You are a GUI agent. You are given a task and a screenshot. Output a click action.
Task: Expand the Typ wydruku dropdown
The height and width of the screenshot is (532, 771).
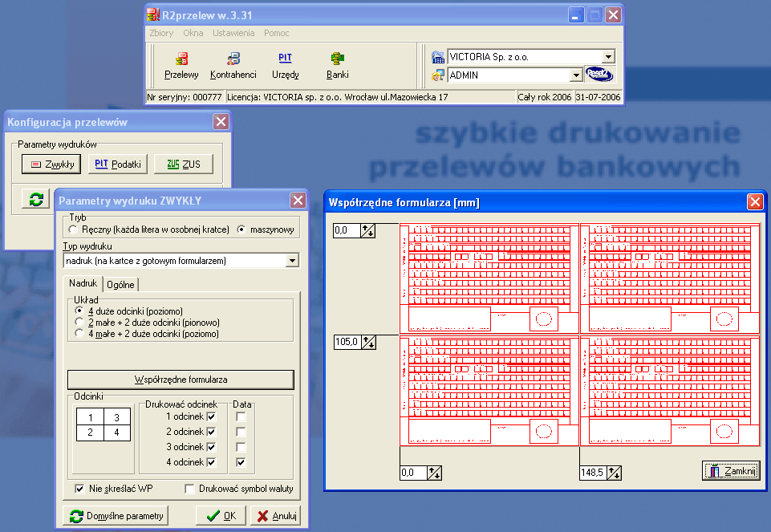pos(292,261)
